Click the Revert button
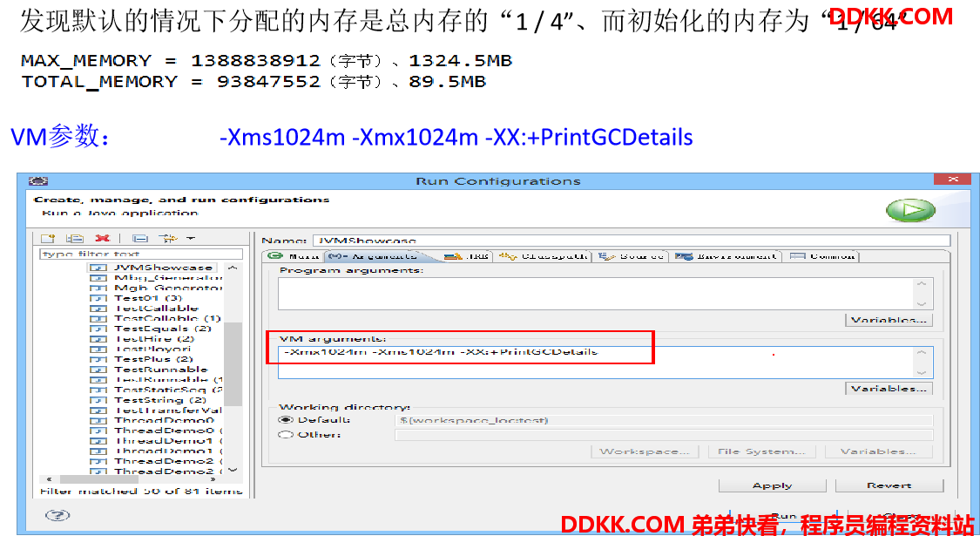Image resolution: width=980 pixels, height=536 pixels. [x=889, y=485]
